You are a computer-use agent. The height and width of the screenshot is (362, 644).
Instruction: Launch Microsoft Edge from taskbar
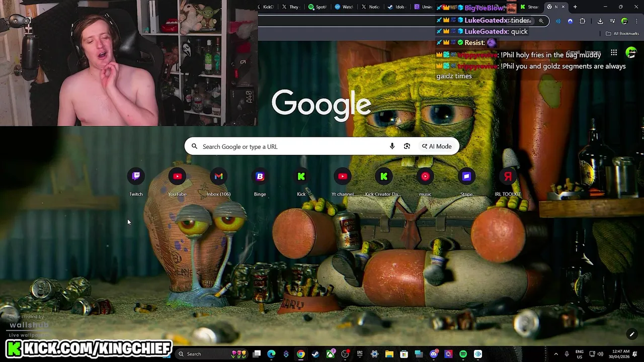click(272, 354)
